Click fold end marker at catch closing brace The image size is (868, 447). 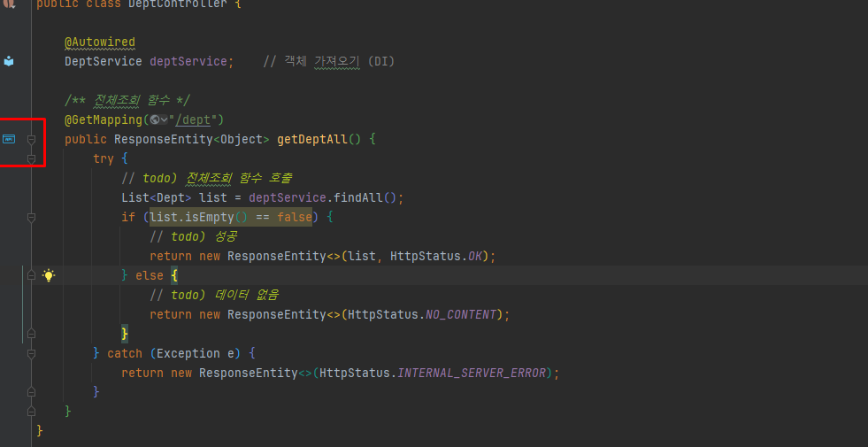point(32,391)
